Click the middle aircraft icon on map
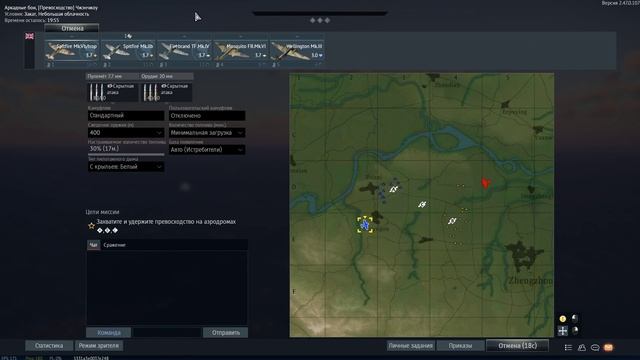Screen dimensions: 640x360 click(x=422, y=204)
